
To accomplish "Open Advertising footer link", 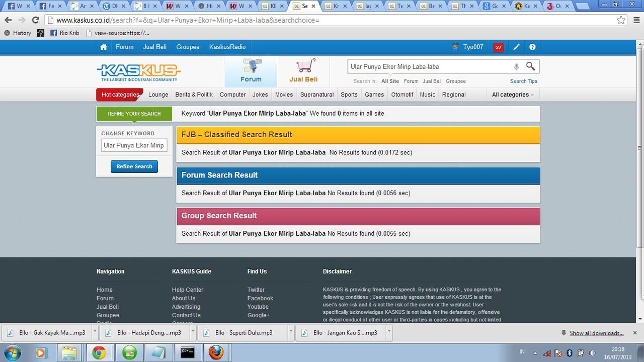I will pyautogui.click(x=186, y=307).
